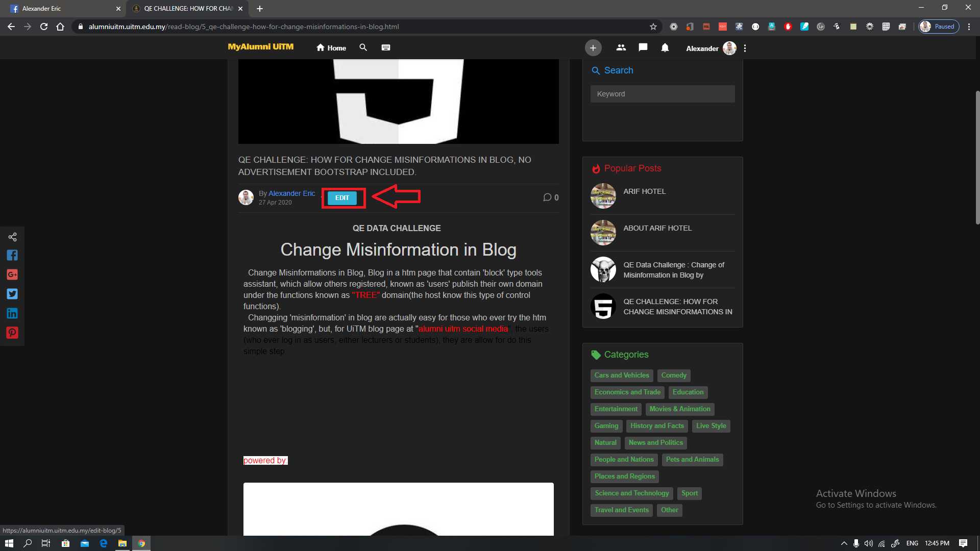Open the Chrome three-dot menu
The width and height of the screenshot is (980, 551).
[969, 27]
